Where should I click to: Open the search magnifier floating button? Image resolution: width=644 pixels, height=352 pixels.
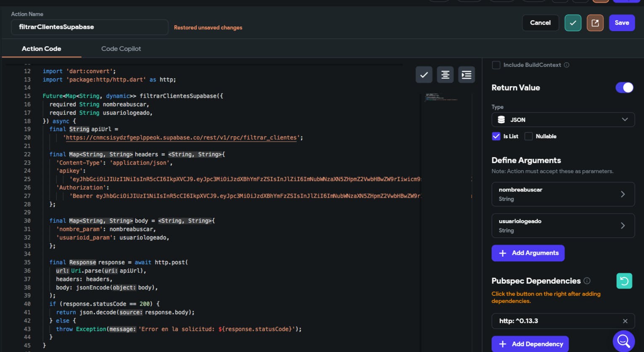(623, 341)
